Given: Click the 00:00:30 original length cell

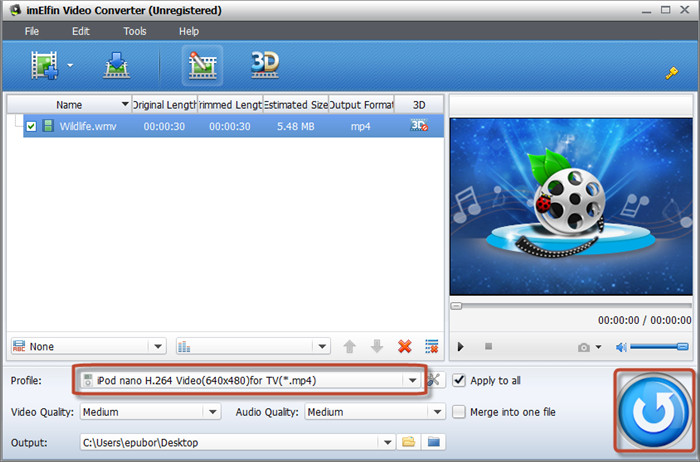Looking at the screenshot, I should (x=164, y=126).
